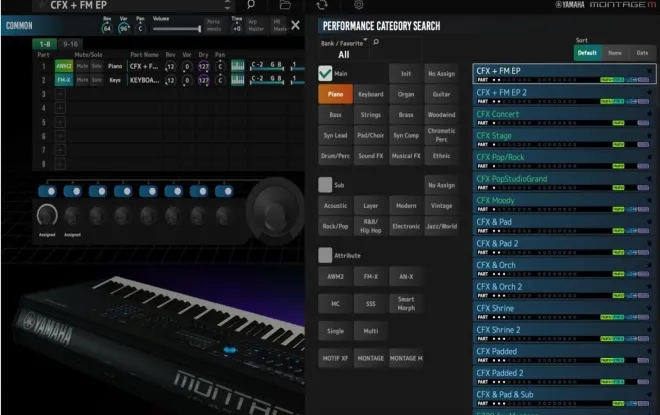
Task: Close the Common panel with the X
Action: pos(295,25)
